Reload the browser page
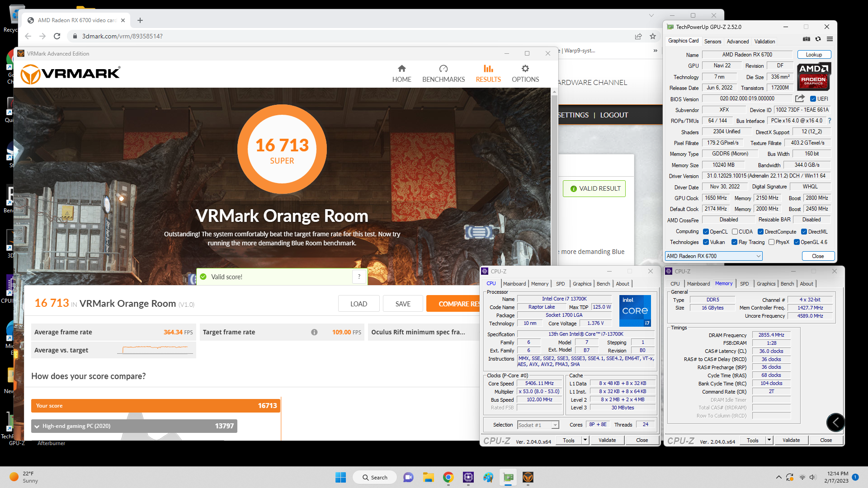868x488 pixels. (x=57, y=36)
